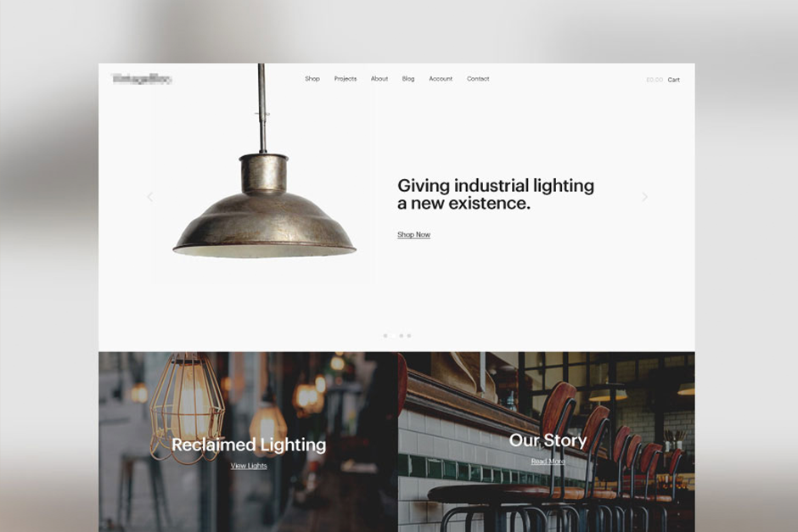The image size is (798, 532).
Task: Follow the Read More link
Action: click(548, 462)
